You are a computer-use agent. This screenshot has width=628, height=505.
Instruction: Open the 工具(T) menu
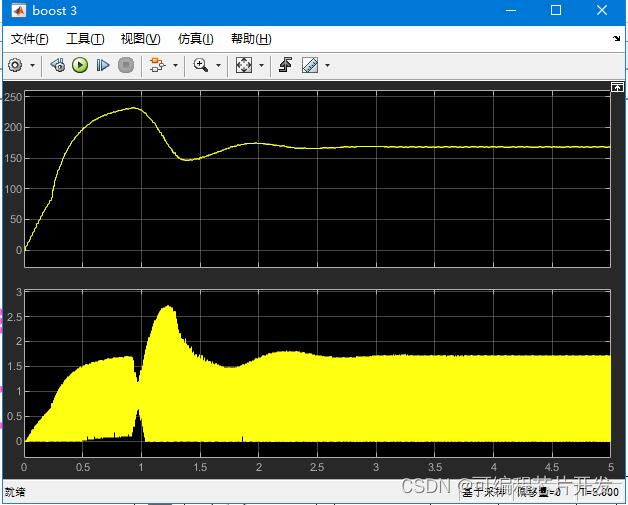click(x=85, y=39)
